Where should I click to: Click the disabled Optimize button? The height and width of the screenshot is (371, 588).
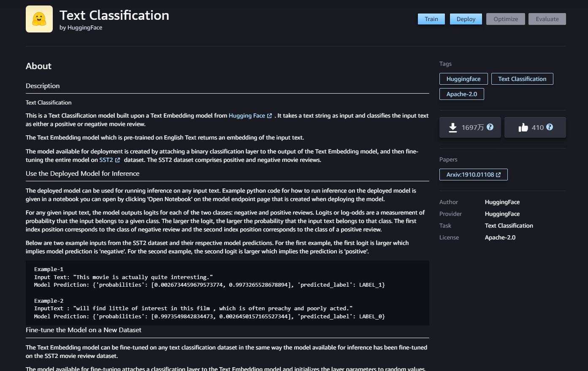506,19
